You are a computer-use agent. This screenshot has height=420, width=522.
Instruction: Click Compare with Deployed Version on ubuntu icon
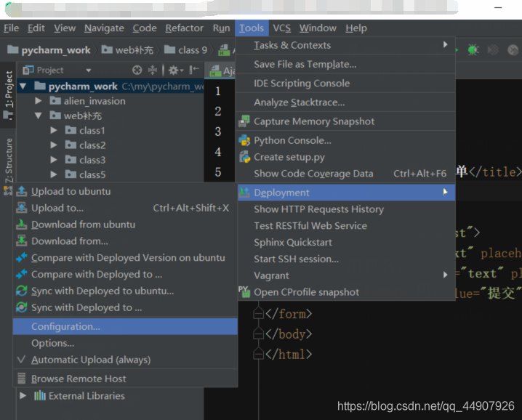point(22,257)
